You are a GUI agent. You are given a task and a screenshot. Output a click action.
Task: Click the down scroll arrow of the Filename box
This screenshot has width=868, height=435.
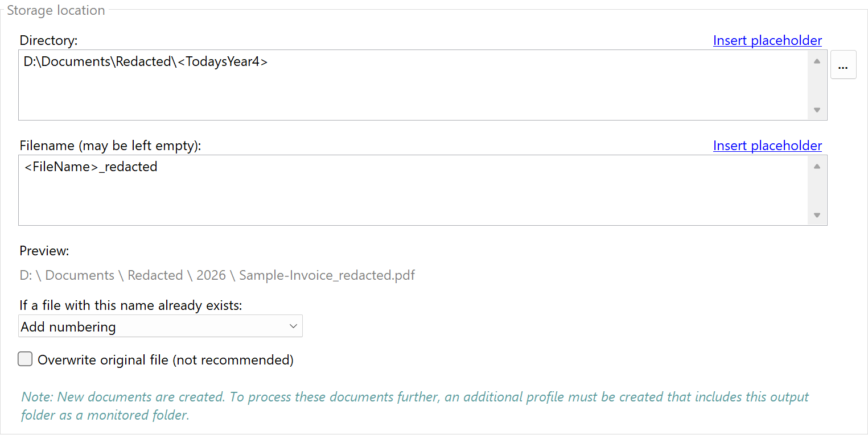(x=816, y=216)
